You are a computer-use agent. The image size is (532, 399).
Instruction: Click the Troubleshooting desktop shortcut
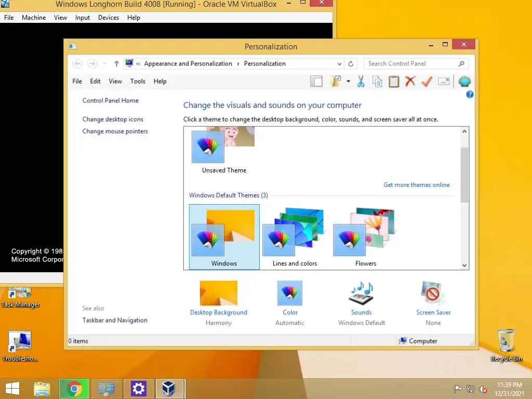[x=20, y=346]
